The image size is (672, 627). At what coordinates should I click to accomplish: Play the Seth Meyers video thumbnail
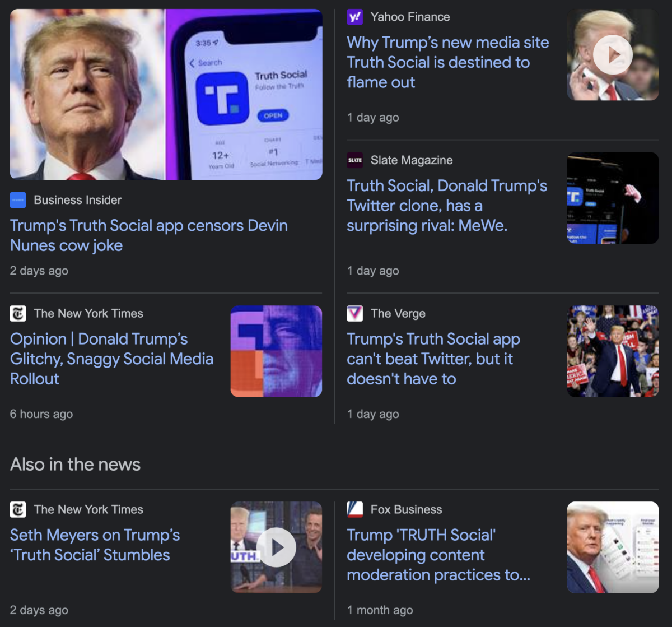point(277,547)
